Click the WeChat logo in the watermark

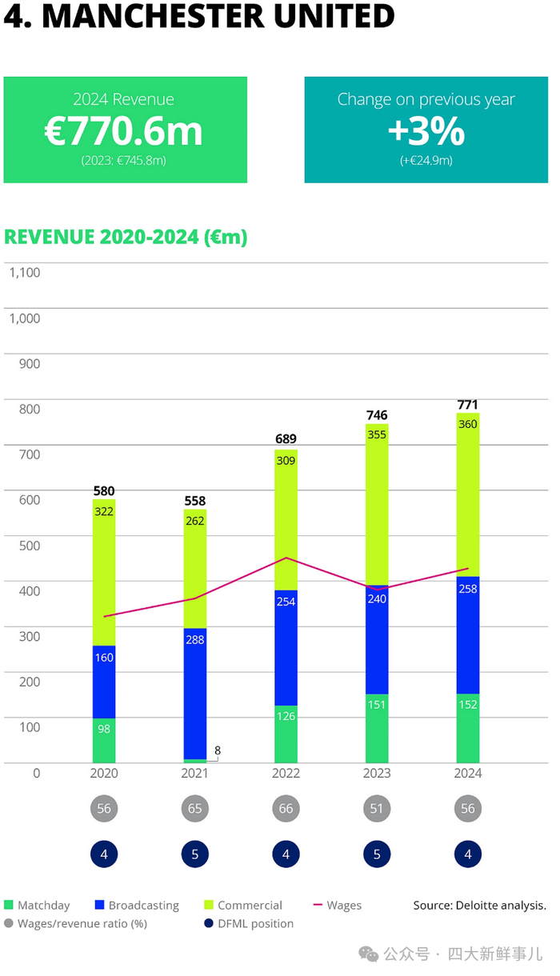click(x=370, y=954)
